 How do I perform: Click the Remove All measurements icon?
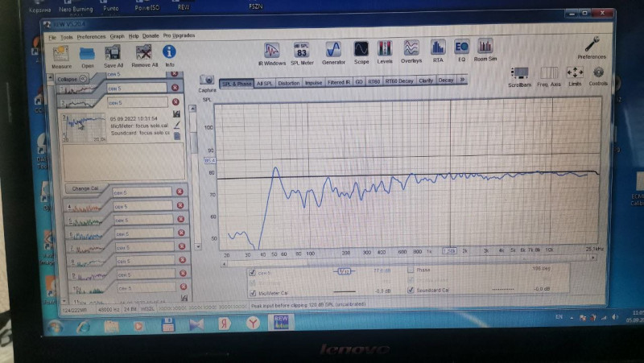[144, 52]
